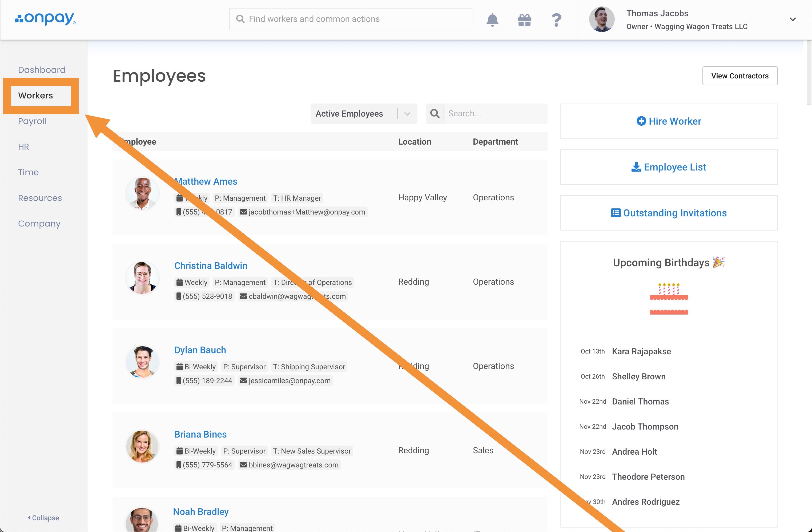Image resolution: width=812 pixels, height=532 pixels.
Task: Click the notifications bell icon
Action: [492, 19]
